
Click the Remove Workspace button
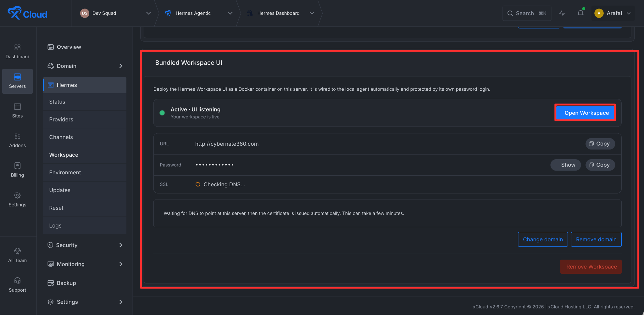(591, 267)
